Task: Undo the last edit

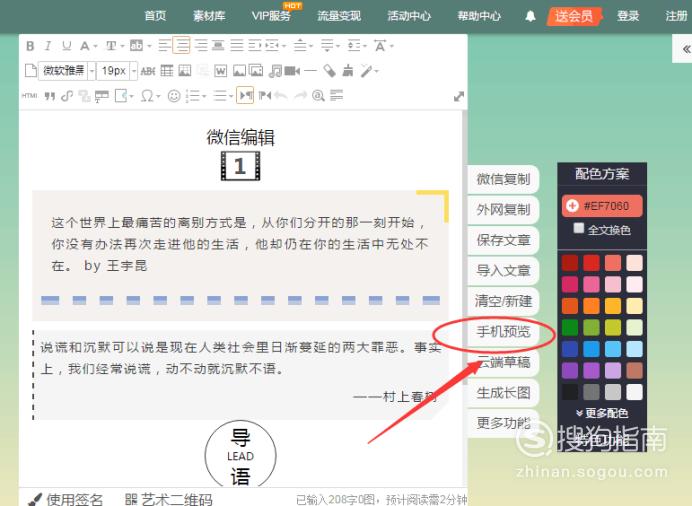Action: coord(281,95)
